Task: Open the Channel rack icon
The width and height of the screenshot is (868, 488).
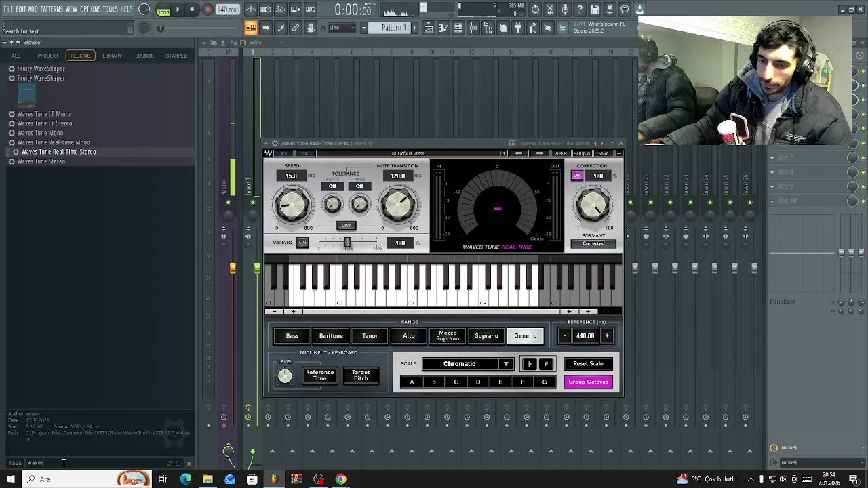Action: pyautogui.click(x=458, y=28)
